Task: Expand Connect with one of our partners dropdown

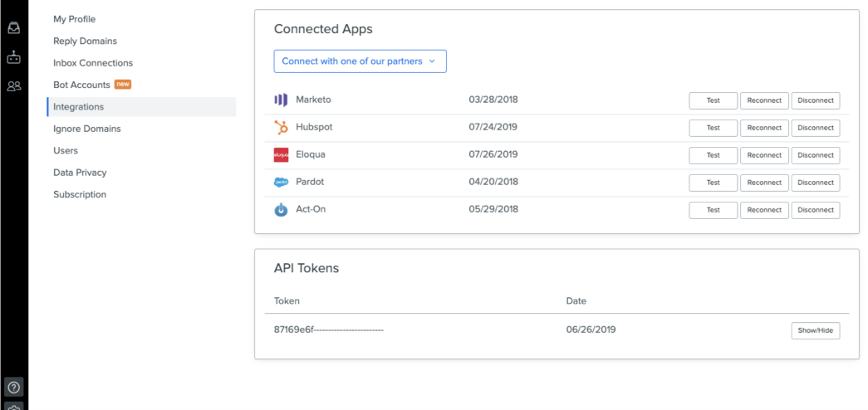Action: click(x=360, y=61)
